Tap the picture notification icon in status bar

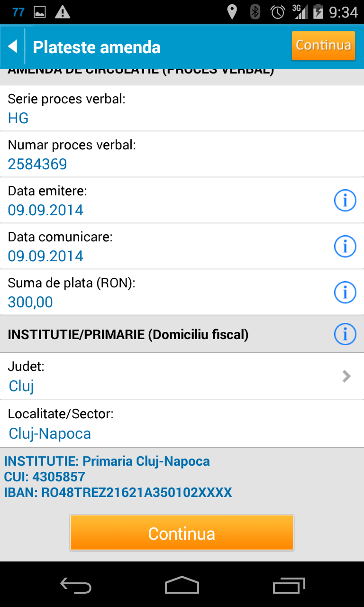40,12
